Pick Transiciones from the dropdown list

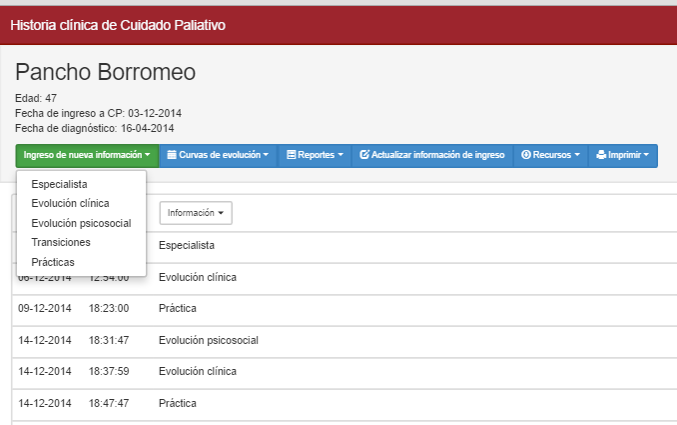(x=61, y=242)
